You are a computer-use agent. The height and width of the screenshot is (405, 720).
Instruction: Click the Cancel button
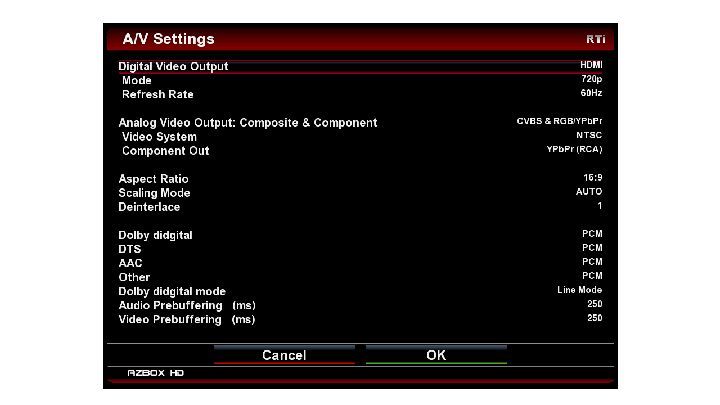click(x=284, y=355)
